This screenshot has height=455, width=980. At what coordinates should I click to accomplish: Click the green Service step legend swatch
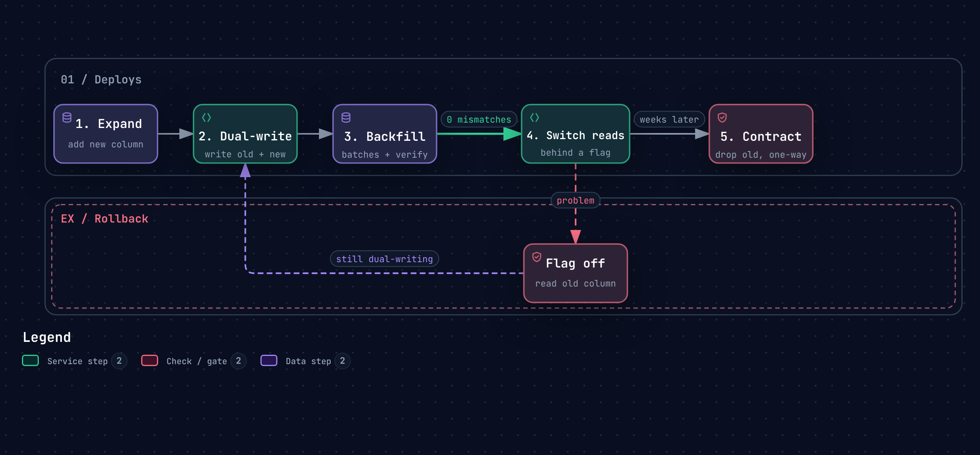click(x=31, y=360)
